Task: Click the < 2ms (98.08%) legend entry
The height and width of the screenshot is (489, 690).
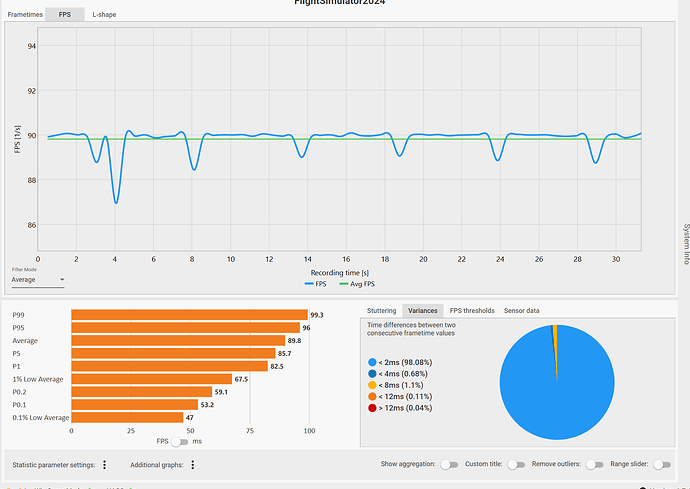Action: click(x=400, y=363)
